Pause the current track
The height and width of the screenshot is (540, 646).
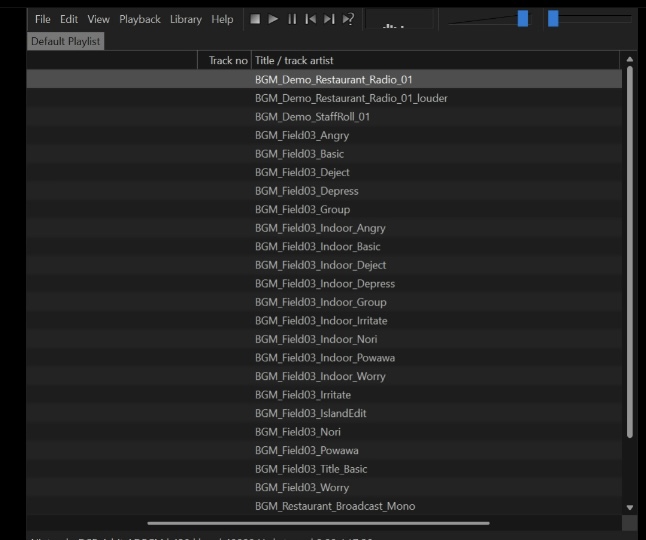292,19
